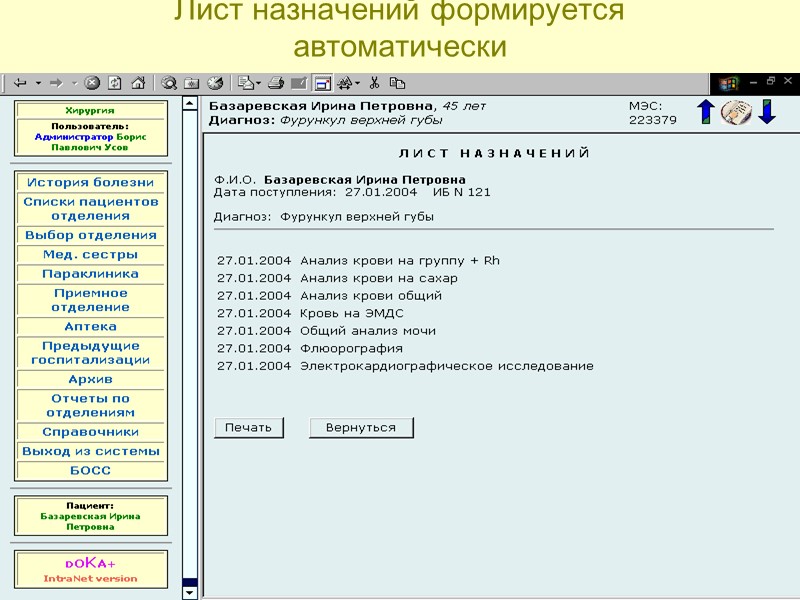800x600 pixels.
Task: Click Выход из системы to log out
Action: (91, 451)
